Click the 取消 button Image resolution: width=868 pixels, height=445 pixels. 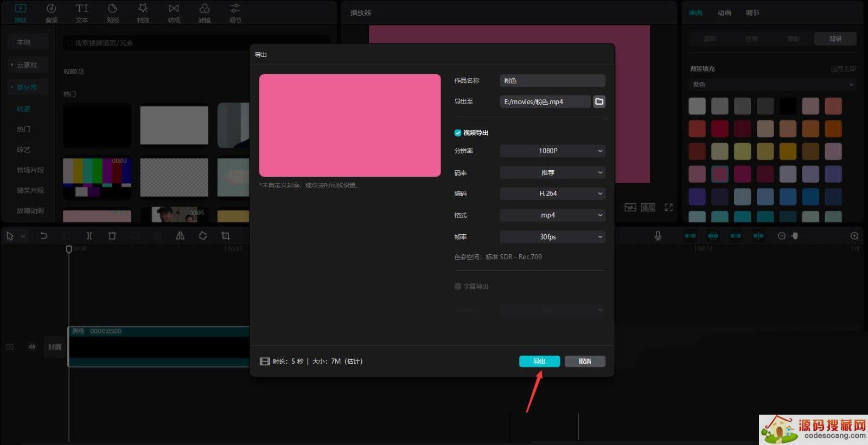pyautogui.click(x=585, y=362)
